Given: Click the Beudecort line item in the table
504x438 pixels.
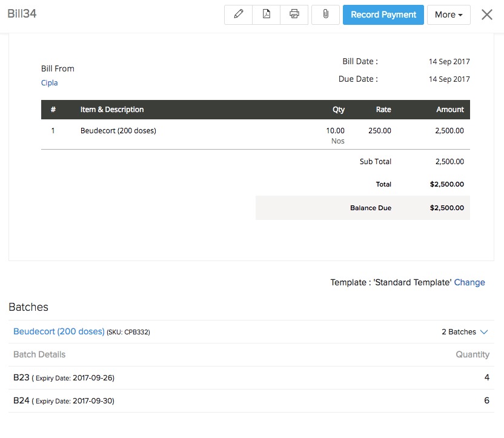Looking at the screenshot, I should tap(118, 130).
